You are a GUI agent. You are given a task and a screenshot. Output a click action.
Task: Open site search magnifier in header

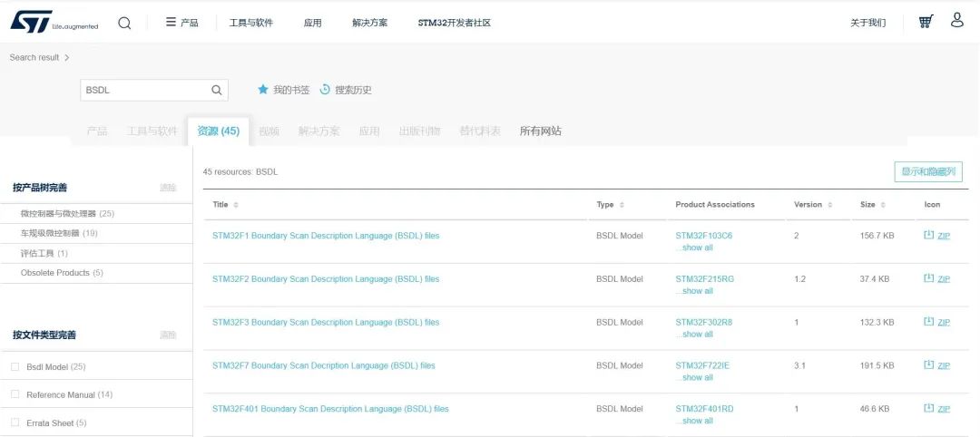pyautogui.click(x=124, y=23)
